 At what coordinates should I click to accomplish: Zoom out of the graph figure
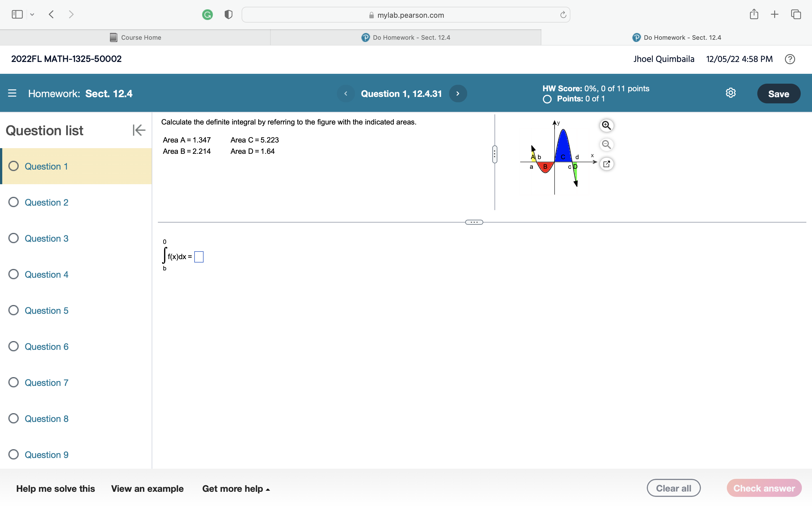click(x=607, y=144)
